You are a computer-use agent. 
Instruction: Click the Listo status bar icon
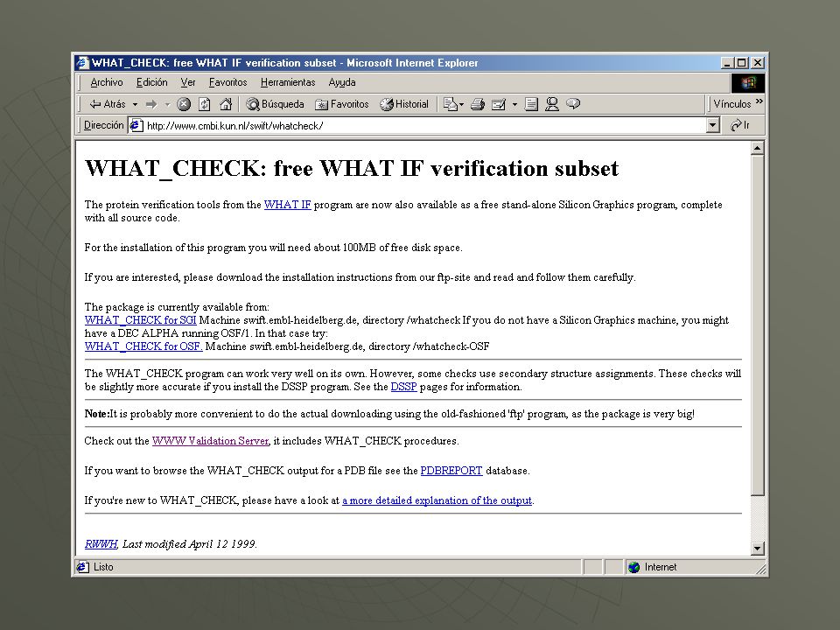pos(82,567)
